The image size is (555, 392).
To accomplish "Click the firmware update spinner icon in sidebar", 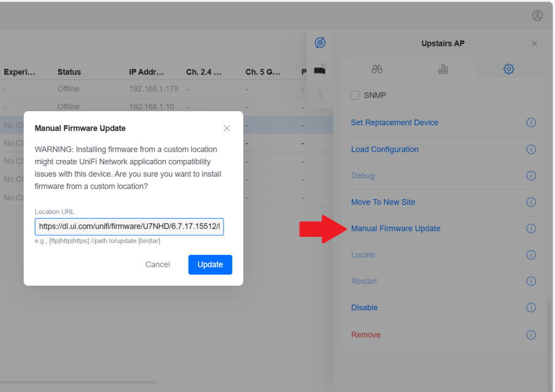I will point(320,42).
